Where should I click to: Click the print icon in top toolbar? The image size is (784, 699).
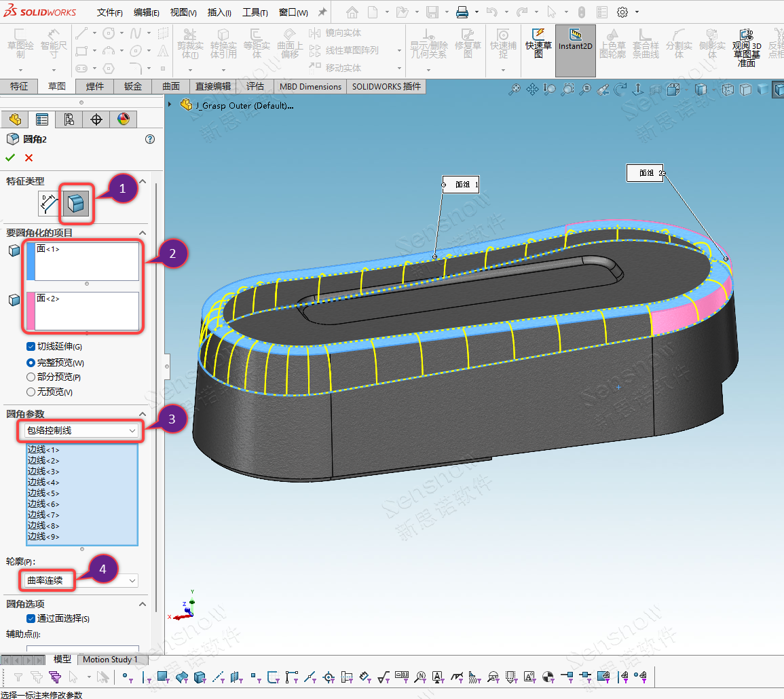pos(462,12)
